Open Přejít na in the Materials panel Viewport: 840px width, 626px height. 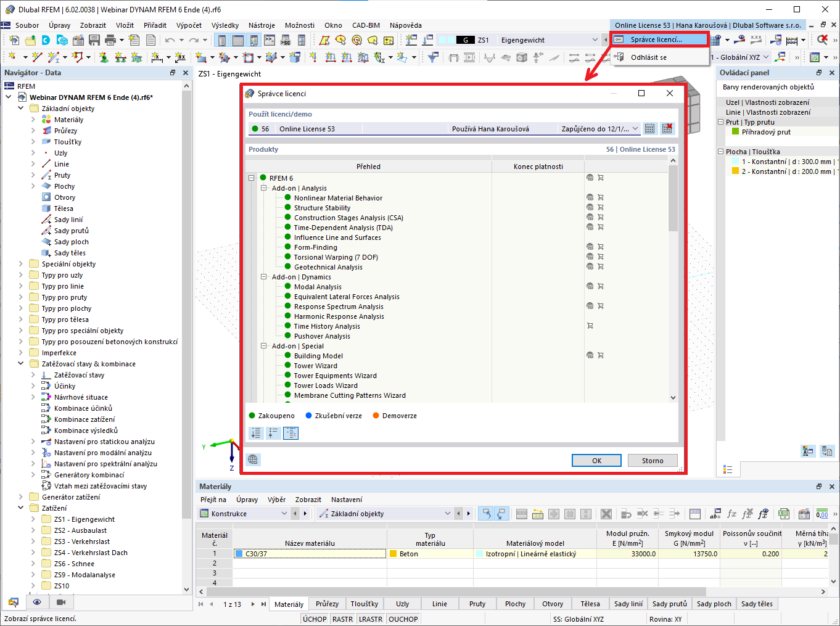[213, 500]
